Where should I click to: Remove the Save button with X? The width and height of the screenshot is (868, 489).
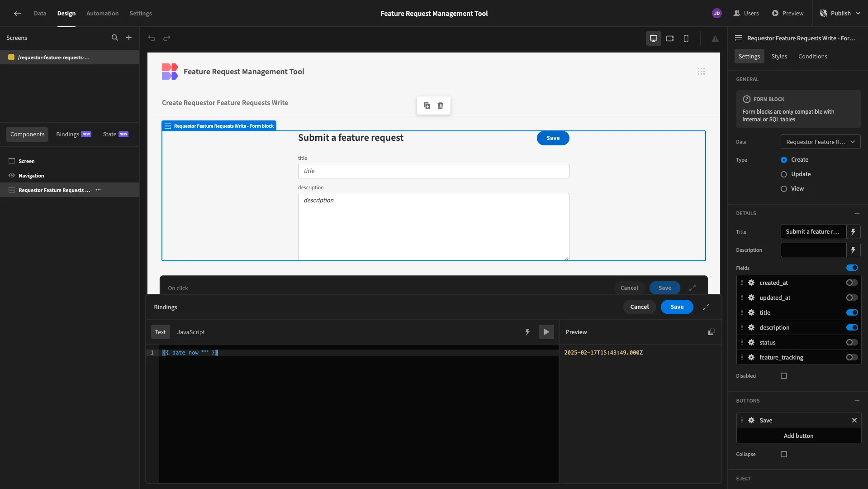(x=854, y=420)
